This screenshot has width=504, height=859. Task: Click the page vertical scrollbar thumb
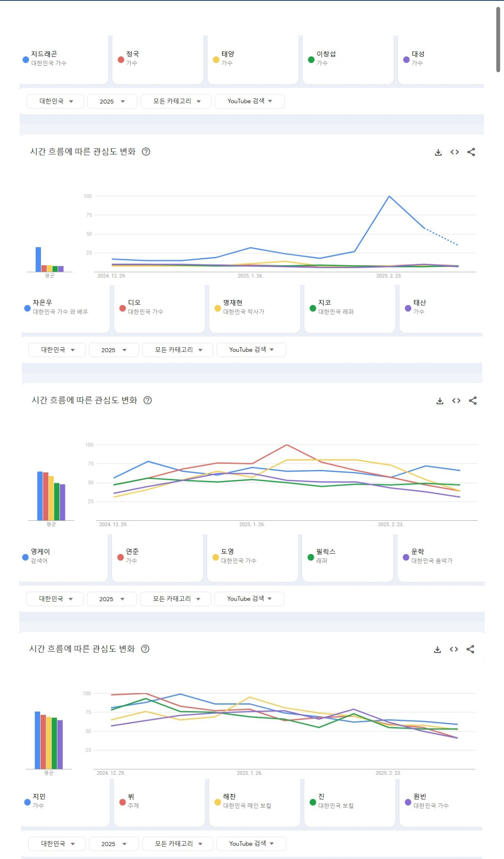[498, 39]
